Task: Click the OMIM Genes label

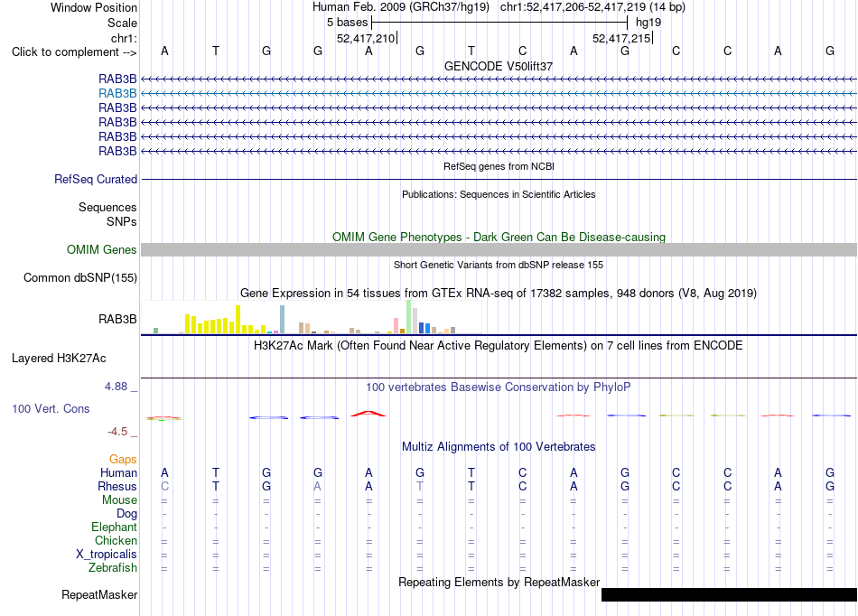Action: point(101,250)
